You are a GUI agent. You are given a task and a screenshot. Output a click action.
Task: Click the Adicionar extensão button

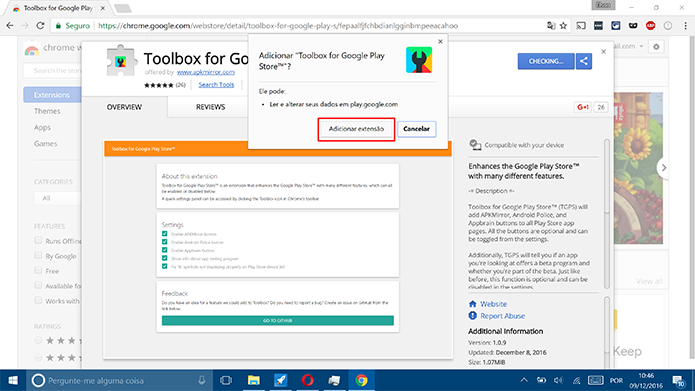pos(356,129)
